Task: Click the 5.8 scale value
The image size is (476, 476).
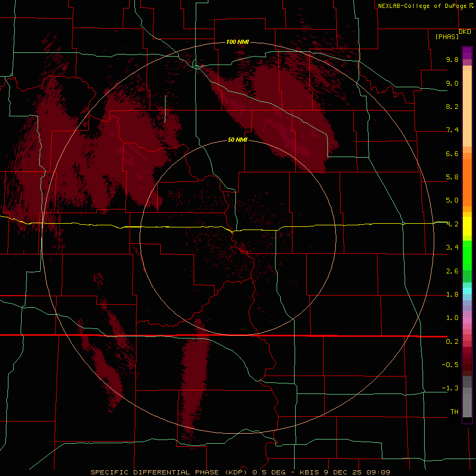Action: click(x=452, y=177)
